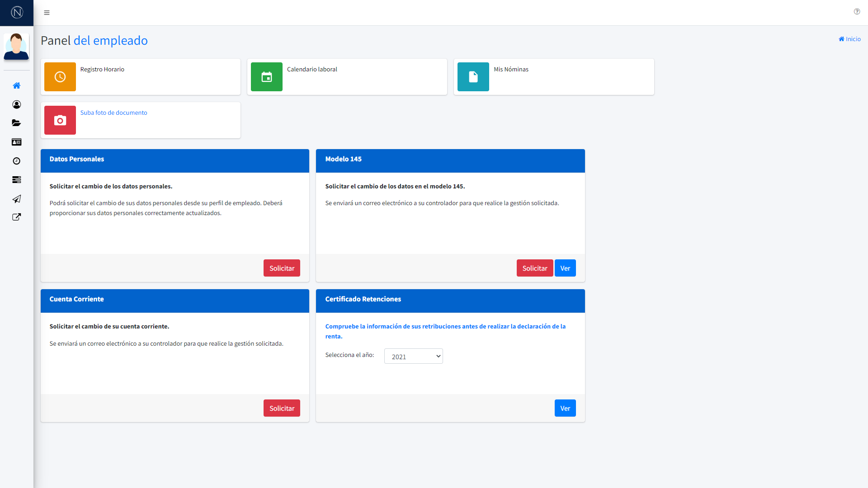Open the Calendario laboral green calendar tile
Screen dimensions: 868x488
coord(267,77)
